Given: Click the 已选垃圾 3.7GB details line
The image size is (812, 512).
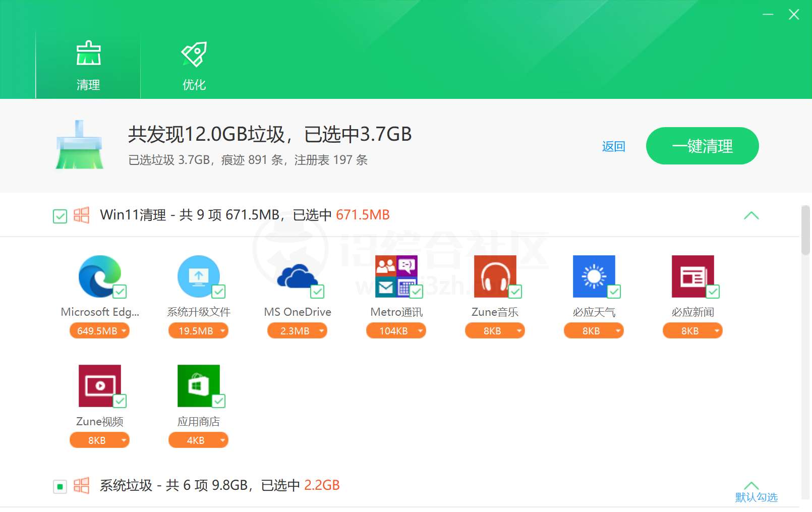Looking at the screenshot, I should click(248, 160).
